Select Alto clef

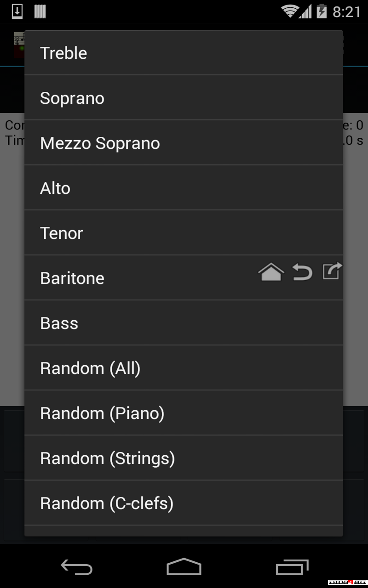click(184, 188)
